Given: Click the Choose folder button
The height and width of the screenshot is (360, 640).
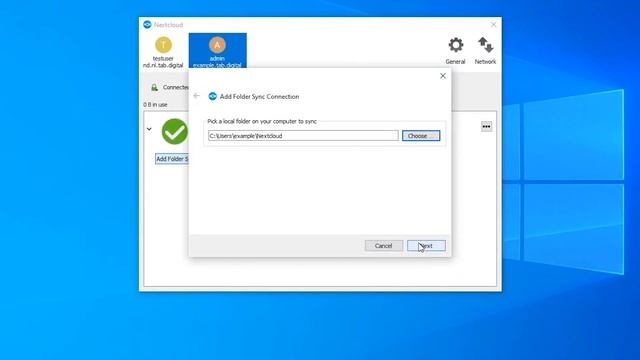Looking at the screenshot, I should point(421,136).
